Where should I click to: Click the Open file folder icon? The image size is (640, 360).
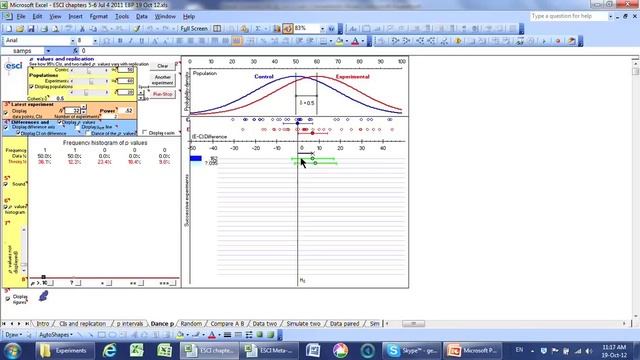tap(20, 29)
